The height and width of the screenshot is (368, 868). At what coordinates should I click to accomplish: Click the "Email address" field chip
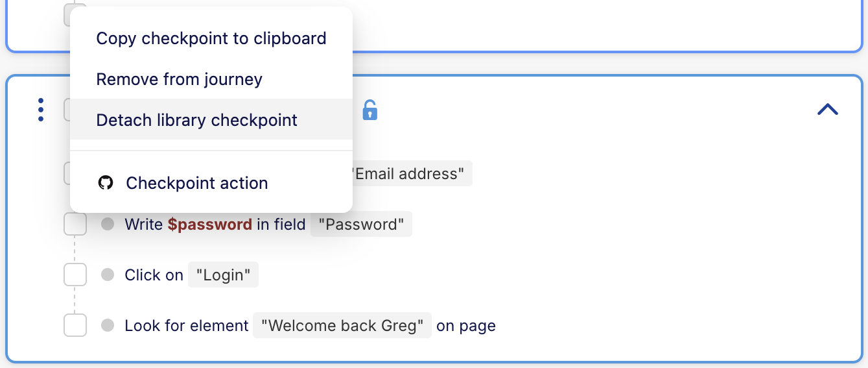411,174
